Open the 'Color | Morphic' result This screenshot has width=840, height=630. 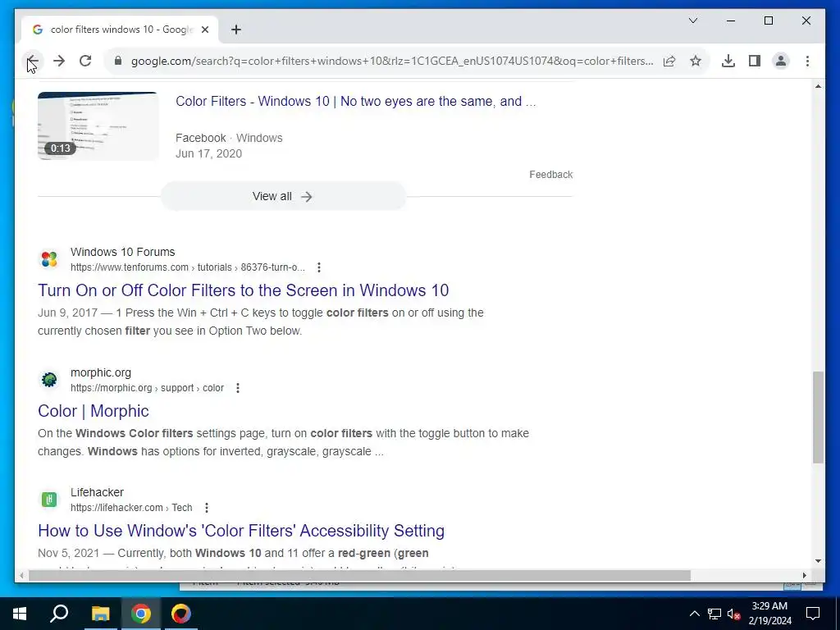(94, 411)
